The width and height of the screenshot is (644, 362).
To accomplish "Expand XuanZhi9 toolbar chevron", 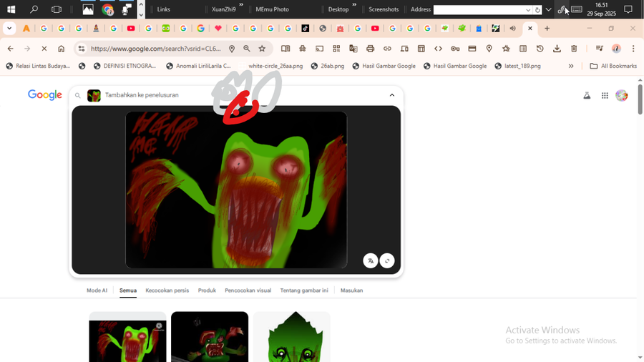I will click(x=241, y=5).
